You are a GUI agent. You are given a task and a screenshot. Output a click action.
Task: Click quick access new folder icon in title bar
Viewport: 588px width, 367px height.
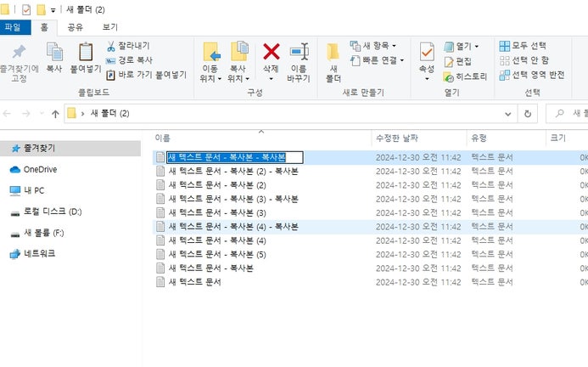coord(41,9)
